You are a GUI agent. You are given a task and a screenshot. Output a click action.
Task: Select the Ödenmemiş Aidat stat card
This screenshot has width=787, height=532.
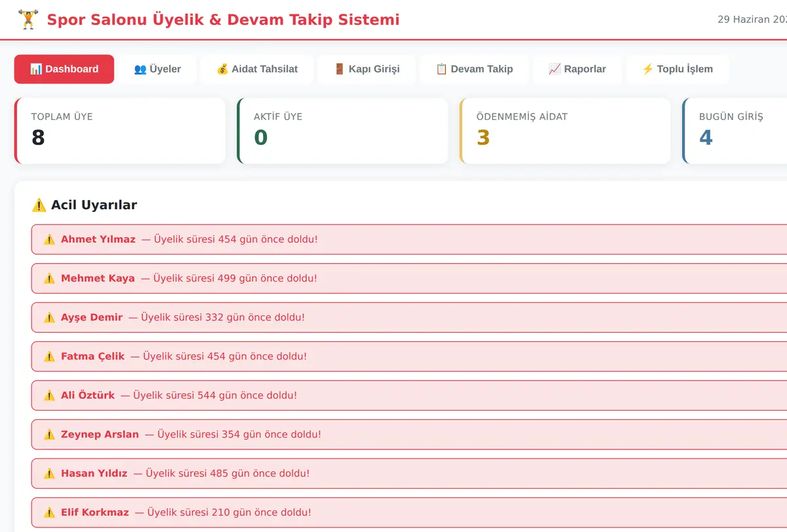pyautogui.click(x=565, y=131)
